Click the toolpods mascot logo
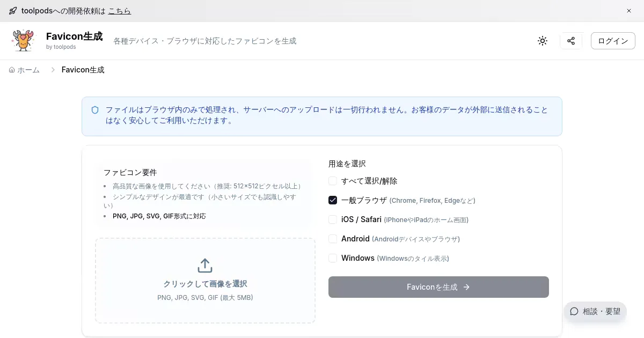Image resolution: width=644 pixels, height=338 pixels. click(x=23, y=41)
